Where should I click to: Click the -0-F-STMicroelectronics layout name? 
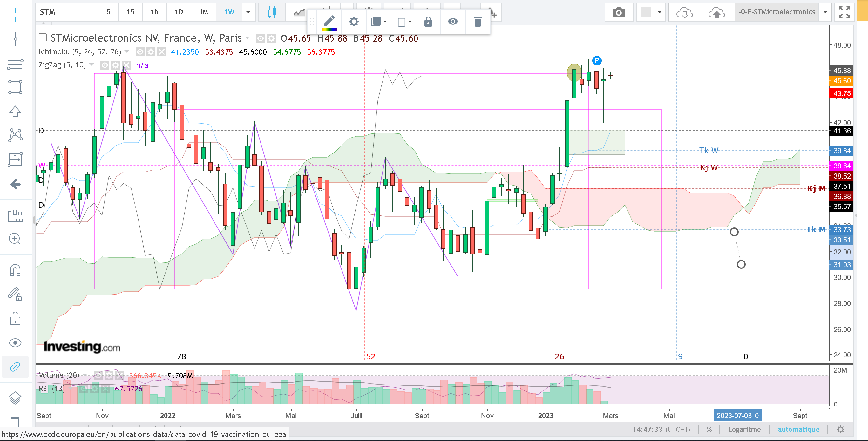point(776,12)
